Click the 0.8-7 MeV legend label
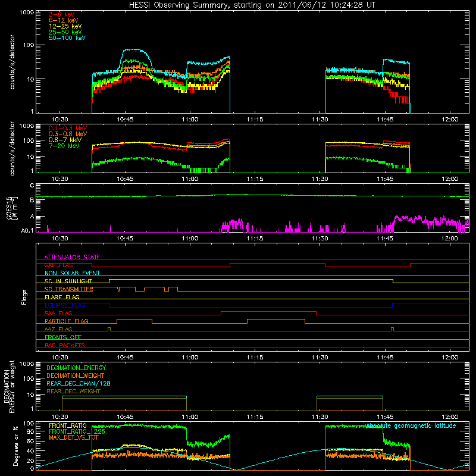The height and width of the screenshot is (476, 476). click(x=65, y=140)
